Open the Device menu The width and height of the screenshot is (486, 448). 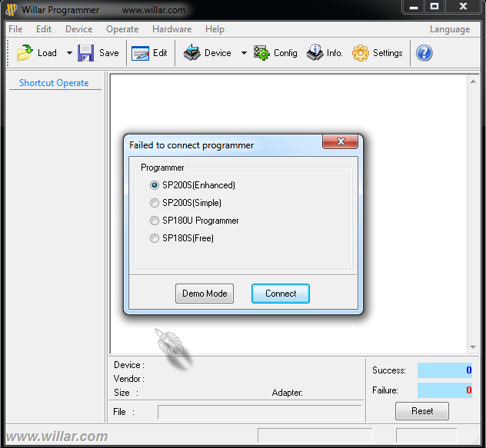click(78, 29)
